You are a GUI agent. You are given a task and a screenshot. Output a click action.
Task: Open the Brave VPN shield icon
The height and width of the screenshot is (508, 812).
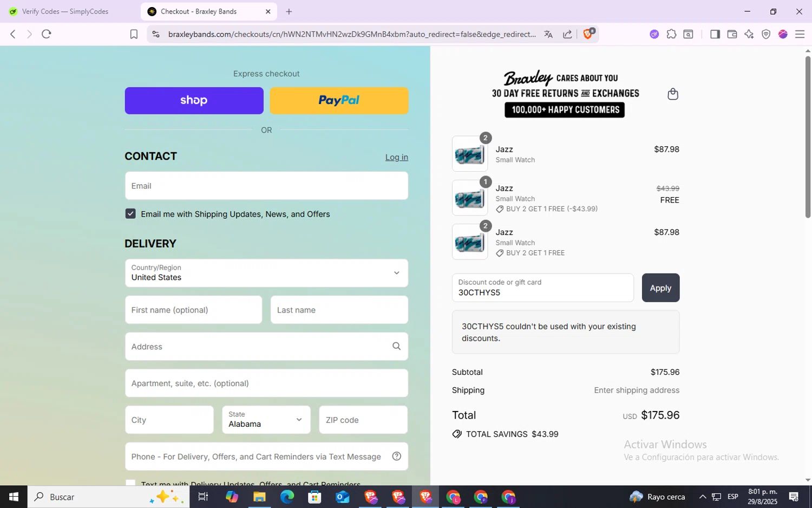766,34
